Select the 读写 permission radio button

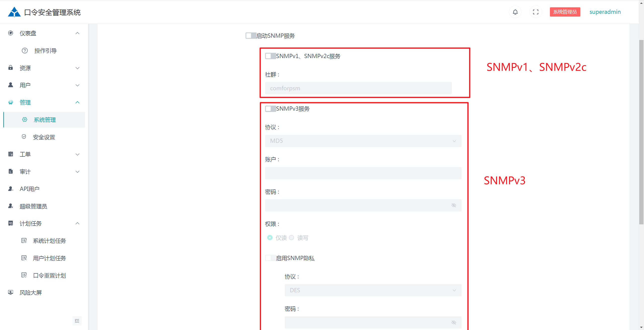point(292,238)
